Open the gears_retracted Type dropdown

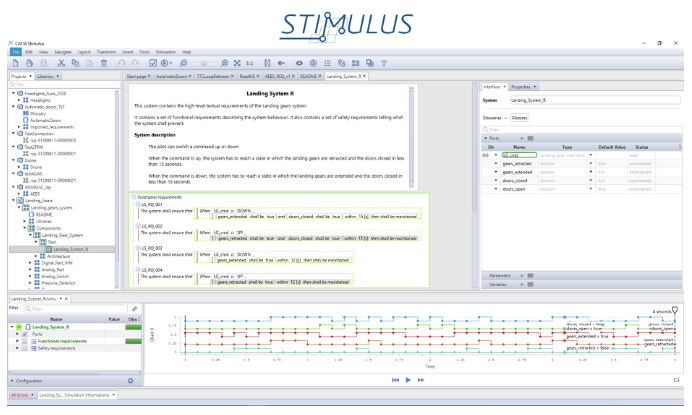click(x=590, y=164)
